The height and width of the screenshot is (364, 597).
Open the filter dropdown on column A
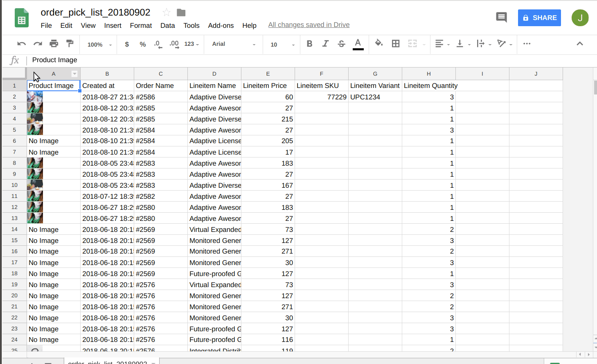74,73
